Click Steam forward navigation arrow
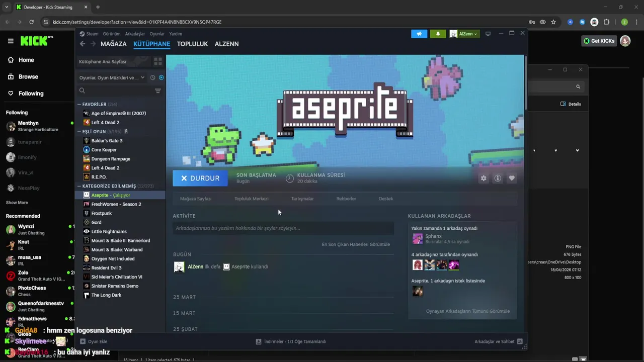Screen dimensions: 644x362 tap(93, 44)
